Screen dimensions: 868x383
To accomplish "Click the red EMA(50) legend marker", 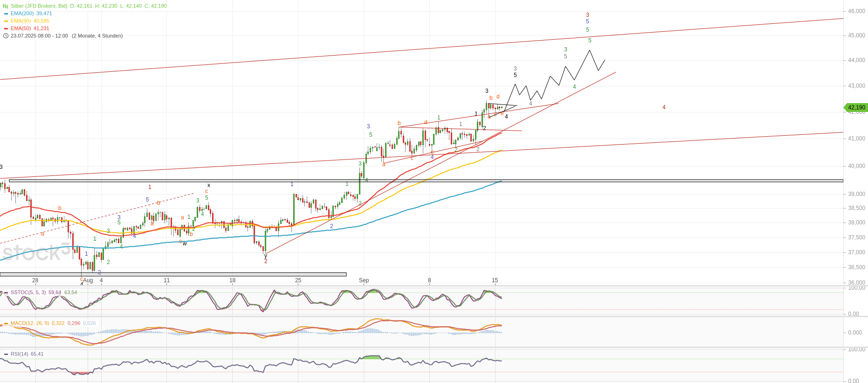I will point(6,28).
